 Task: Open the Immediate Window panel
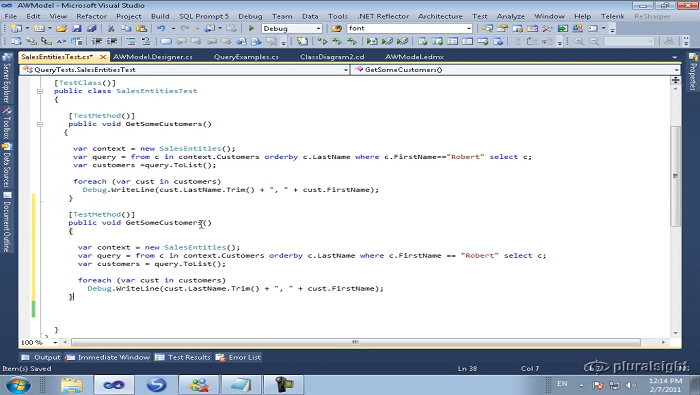[x=108, y=357]
